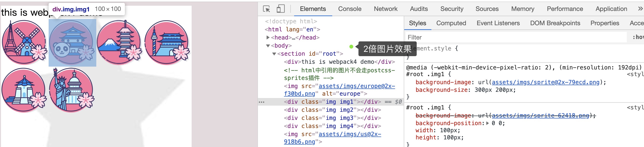
Task: Click the Mount Fuji pagoda icon
Action: point(119,42)
